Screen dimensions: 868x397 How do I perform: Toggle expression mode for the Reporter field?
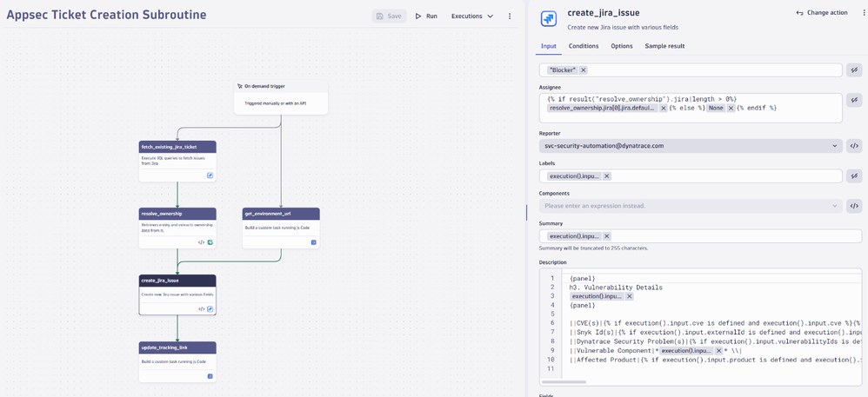point(854,146)
